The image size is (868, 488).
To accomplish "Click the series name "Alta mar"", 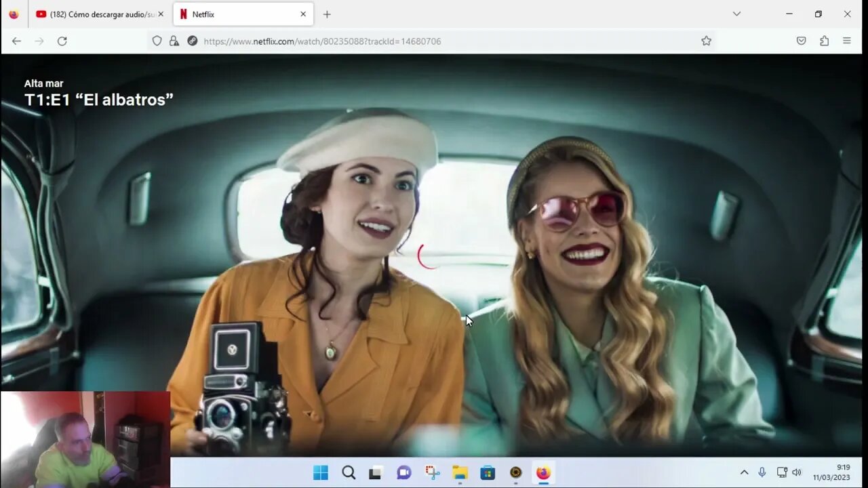I will [x=43, y=83].
